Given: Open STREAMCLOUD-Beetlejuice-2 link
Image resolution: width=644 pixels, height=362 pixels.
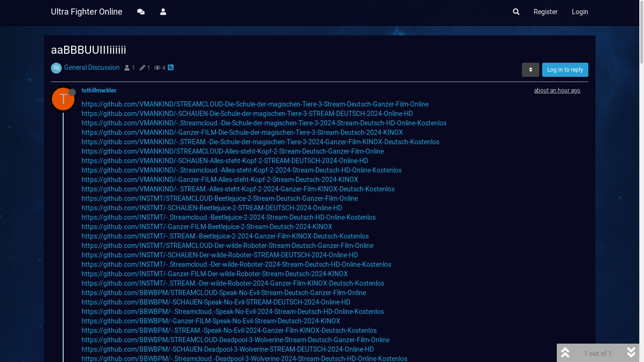Looking at the screenshot, I should pyautogui.click(x=220, y=198).
